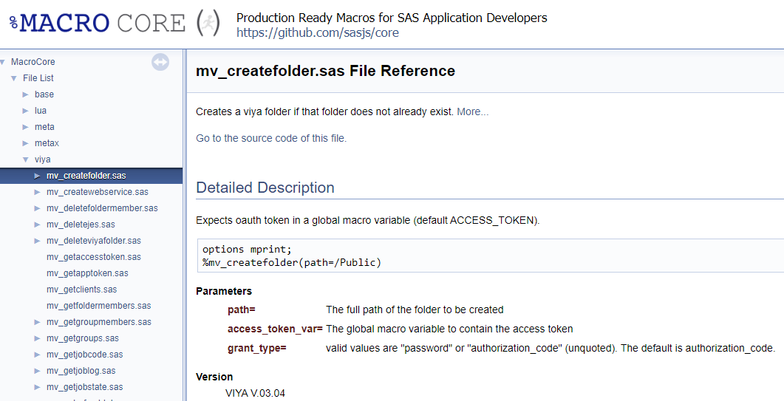Collapse the File List node
The height and width of the screenshot is (401, 784).
14,78
